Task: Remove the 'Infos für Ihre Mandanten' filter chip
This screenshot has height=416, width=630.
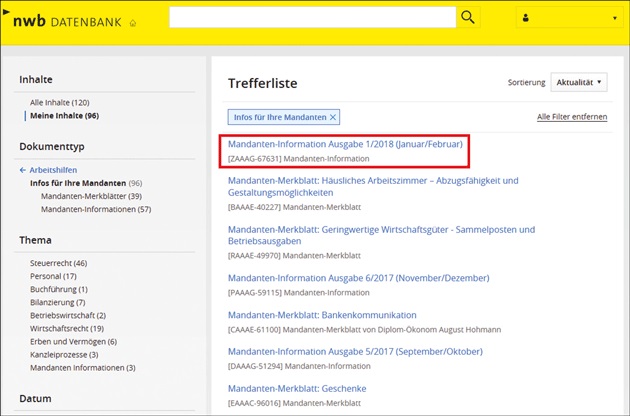Action: (333, 117)
